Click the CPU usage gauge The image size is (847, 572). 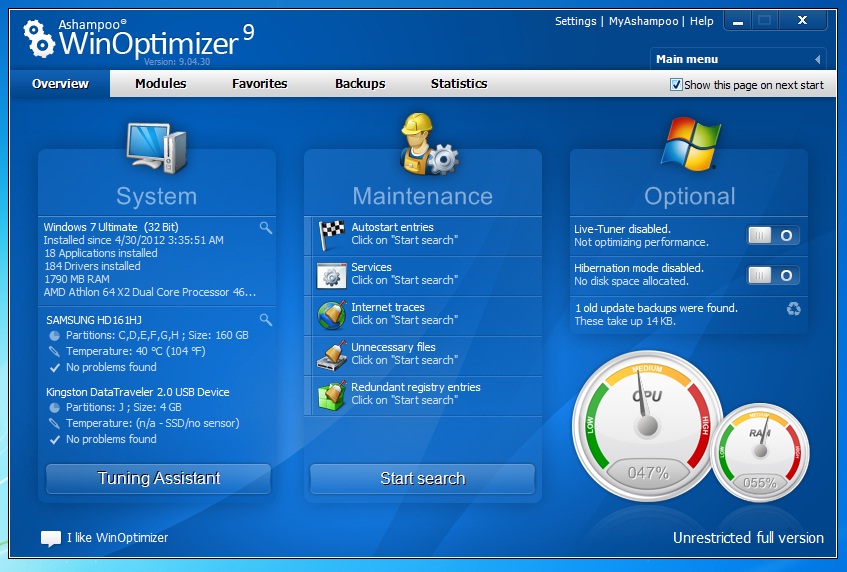point(648,426)
